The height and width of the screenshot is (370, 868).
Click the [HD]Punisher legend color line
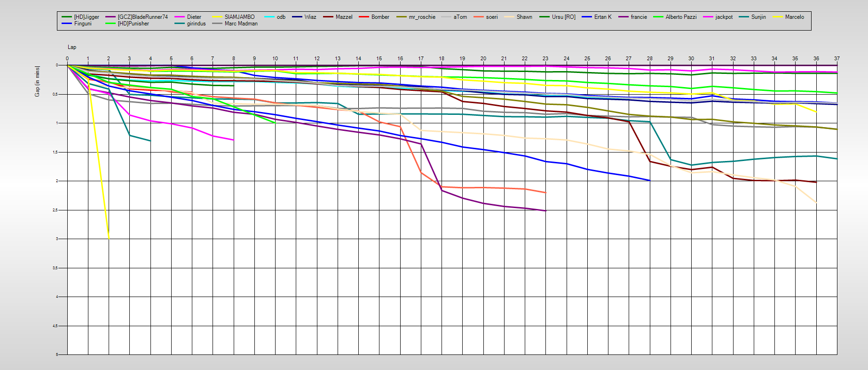click(110, 24)
